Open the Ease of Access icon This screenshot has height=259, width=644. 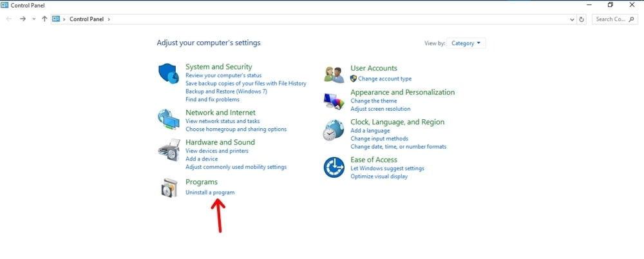(x=334, y=168)
